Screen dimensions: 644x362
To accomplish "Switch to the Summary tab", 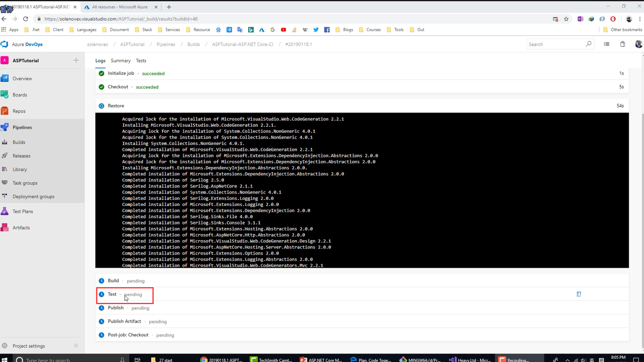I will (x=121, y=61).
